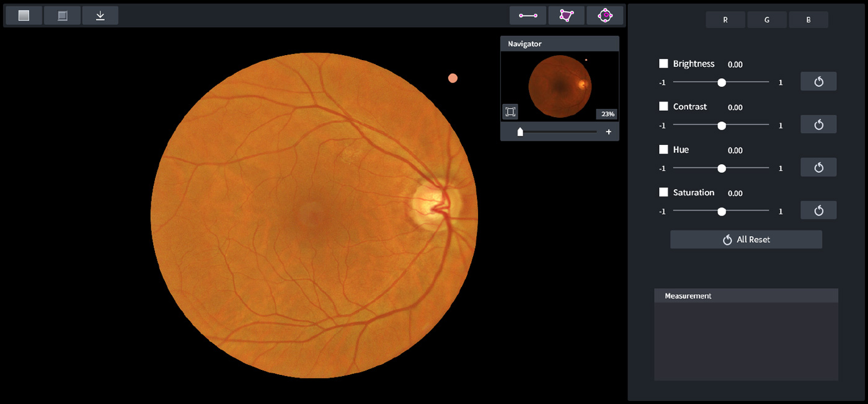Image resolution: width=868 pixels, height=404 pixels.
Task: Select the polygon measurement tool
Action: coord(567,15)
